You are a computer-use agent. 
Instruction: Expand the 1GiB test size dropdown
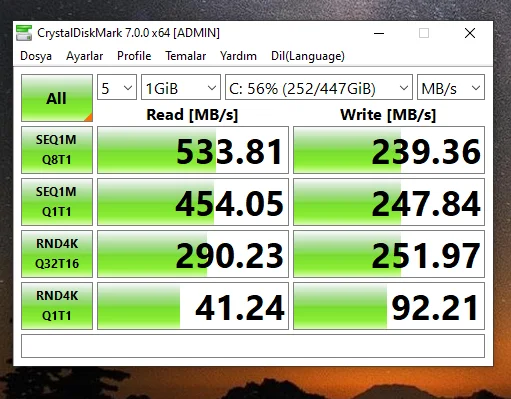pos(181,87)
